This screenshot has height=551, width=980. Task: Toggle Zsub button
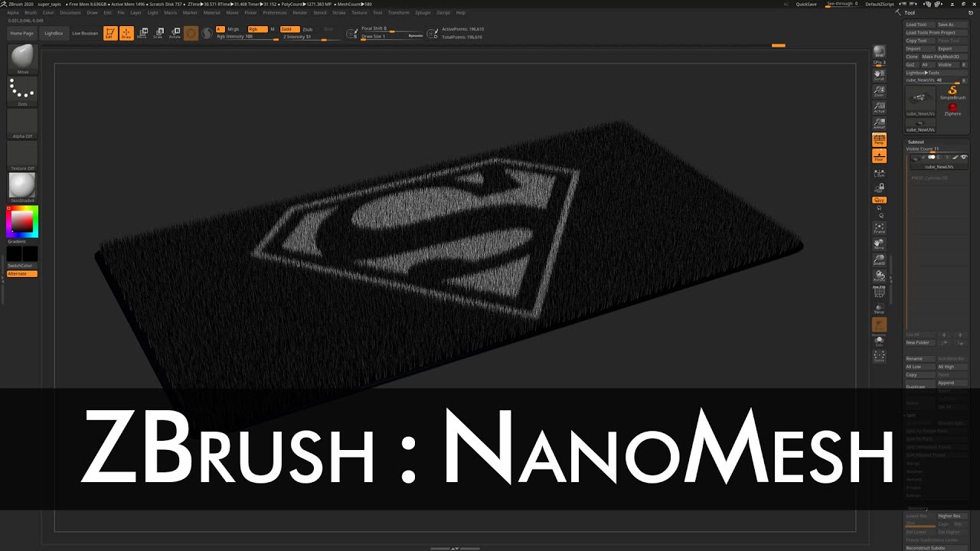[307, 29]
